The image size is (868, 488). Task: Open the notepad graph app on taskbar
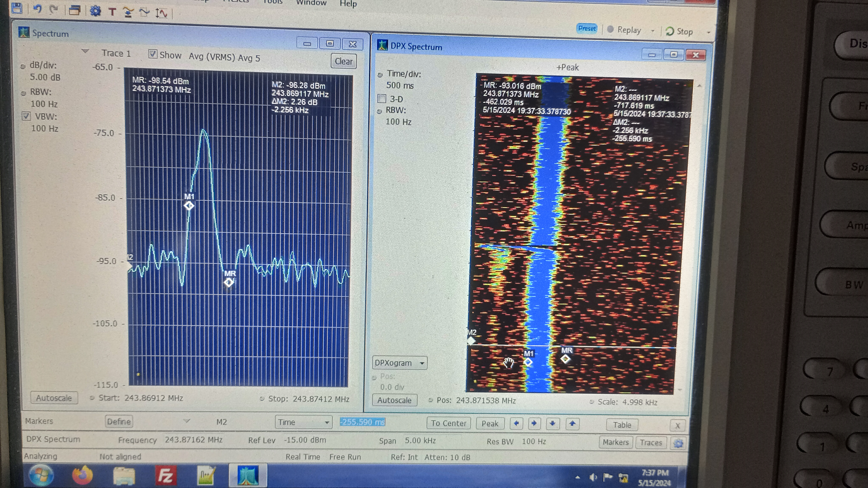click(x=206, y=475)
